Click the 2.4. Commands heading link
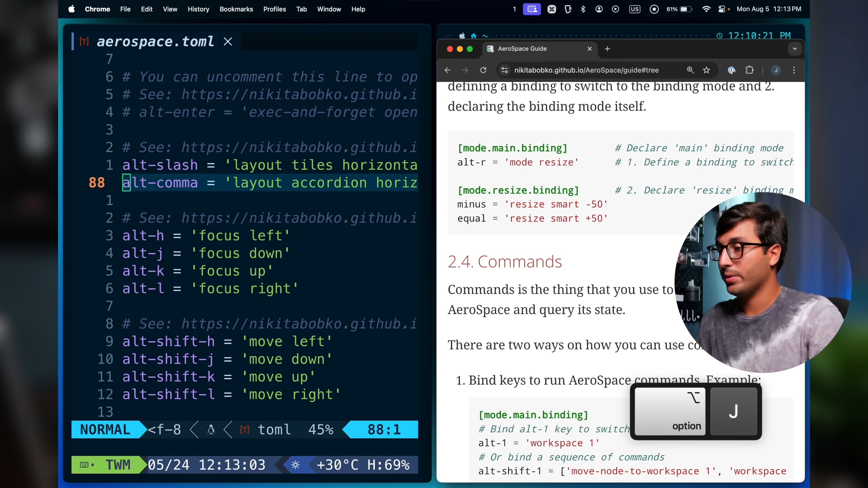868x488 pixels. point(505,262)
